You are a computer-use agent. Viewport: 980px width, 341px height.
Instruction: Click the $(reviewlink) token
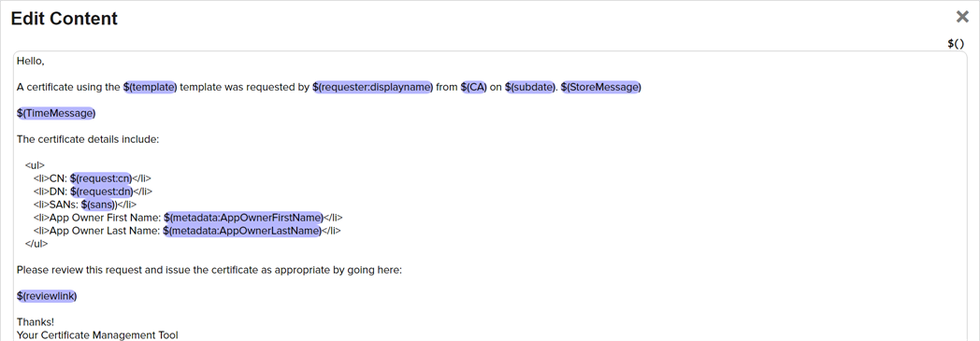click(47, 295)
